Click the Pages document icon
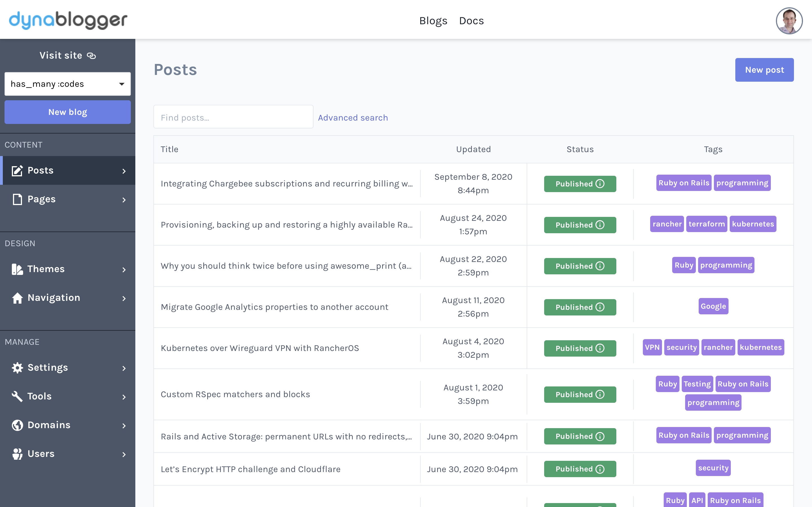Image resolution: width=812 pixels, height=507 pixels. 17,199
